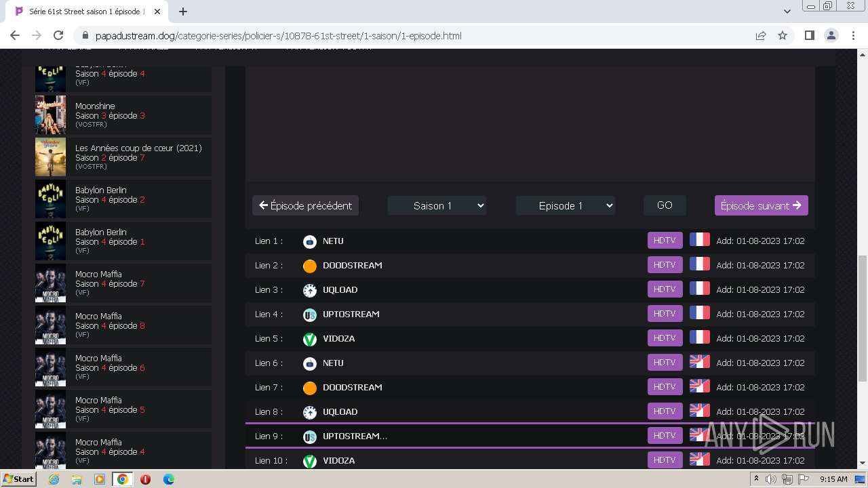Open Mocro Maffia Saison 4 épisode 8
Image resolution: width=868 pixels, height=488 pixels.
[x=123, y=325]
